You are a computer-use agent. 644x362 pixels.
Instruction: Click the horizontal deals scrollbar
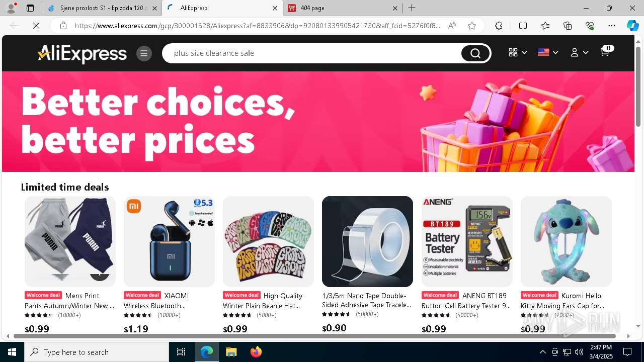(314, 336)
